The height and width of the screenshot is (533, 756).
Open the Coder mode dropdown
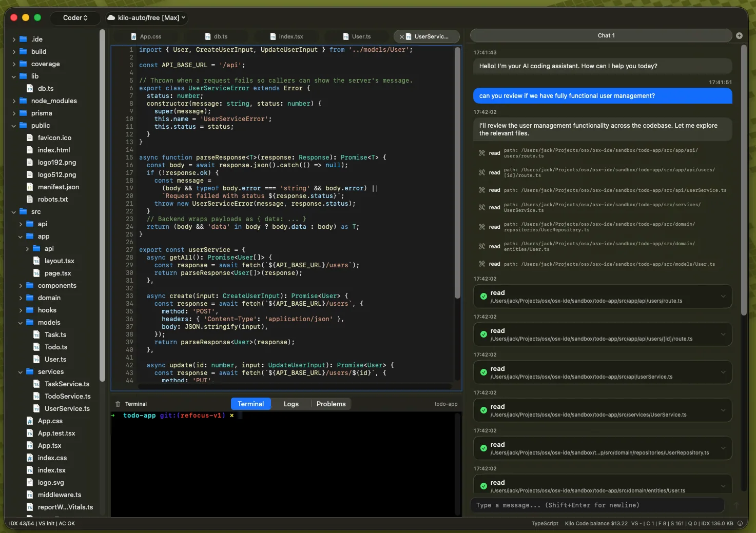[x=75, y=18]
